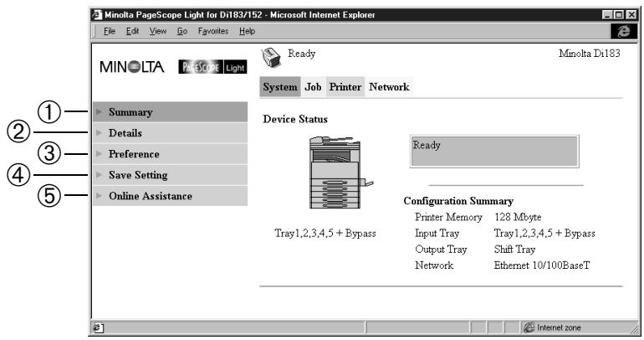The image size is (644, 340).
Task: Click the Ethernet 10/100BaseT value
Action: 542,265
